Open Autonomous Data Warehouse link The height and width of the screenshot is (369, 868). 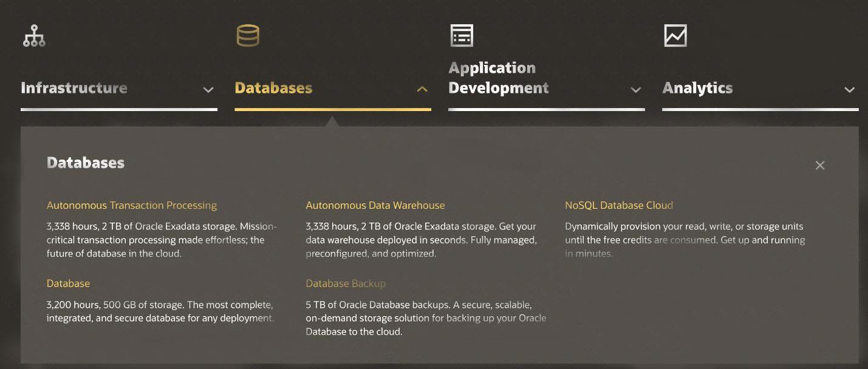click(x=375, y=205)
